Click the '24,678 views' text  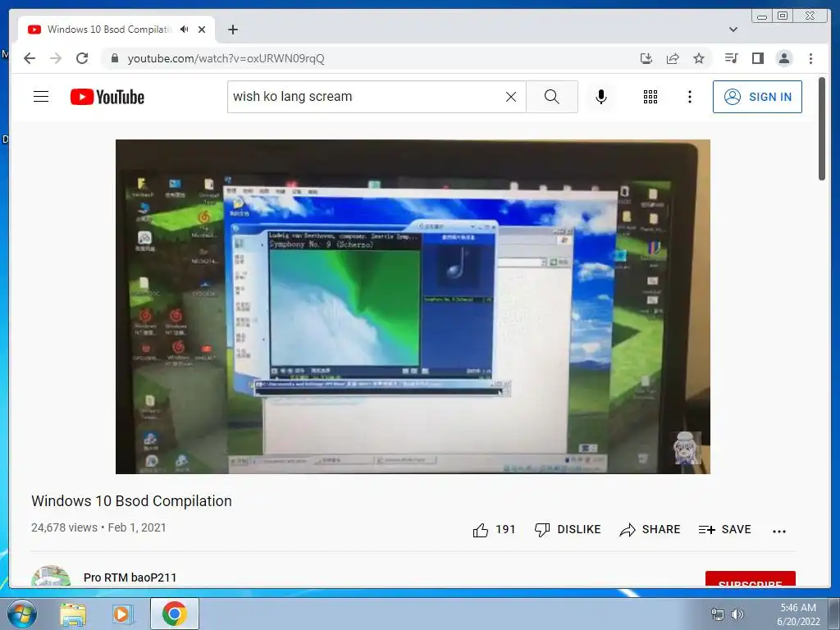[x=64, y=527]
